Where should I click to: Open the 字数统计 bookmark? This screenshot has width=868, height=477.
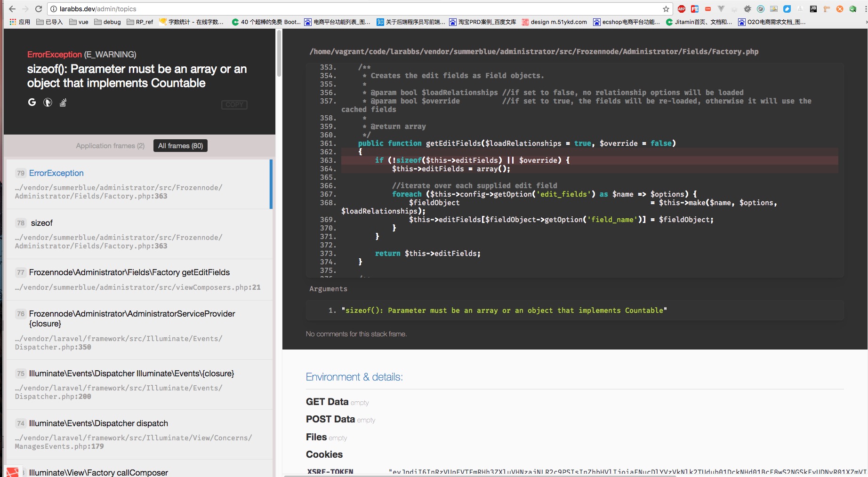(192, 22)
